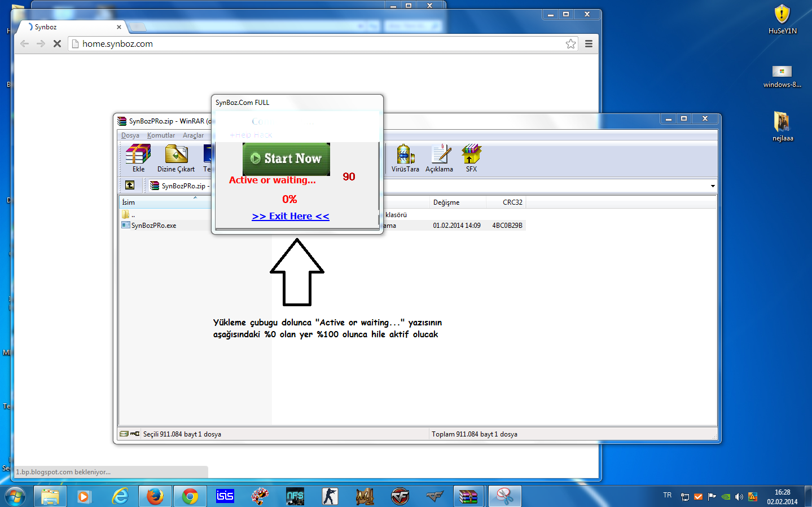Launch Windows Media Player from taskbar
The image size is (812, 507).
tap(85, 496)
